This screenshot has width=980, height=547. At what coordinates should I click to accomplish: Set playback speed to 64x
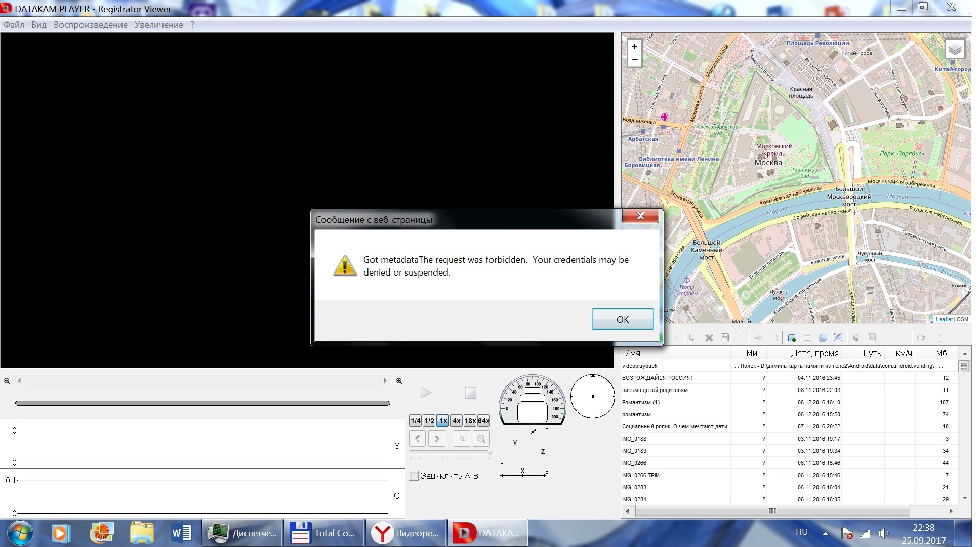[x=483, y=421]
